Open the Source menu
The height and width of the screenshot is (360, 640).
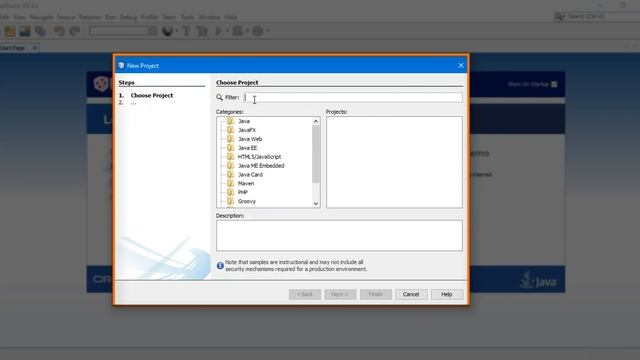pos(66,18)
